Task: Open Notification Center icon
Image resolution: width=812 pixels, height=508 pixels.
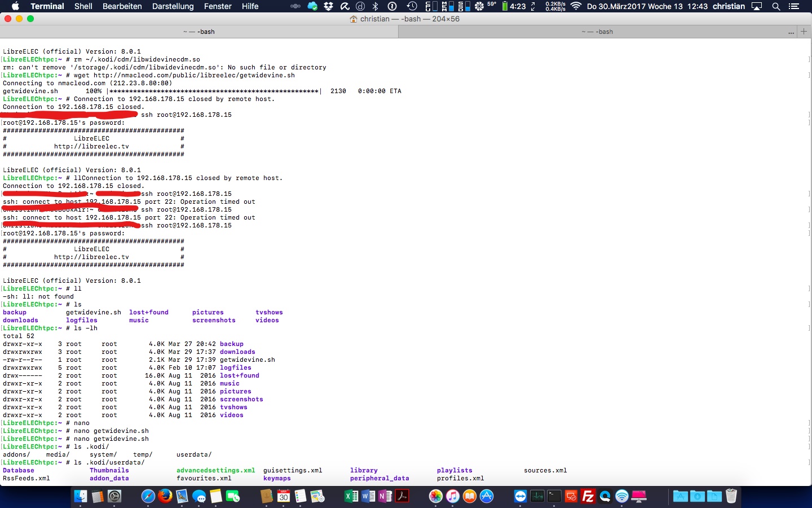Action: [794, 6]
